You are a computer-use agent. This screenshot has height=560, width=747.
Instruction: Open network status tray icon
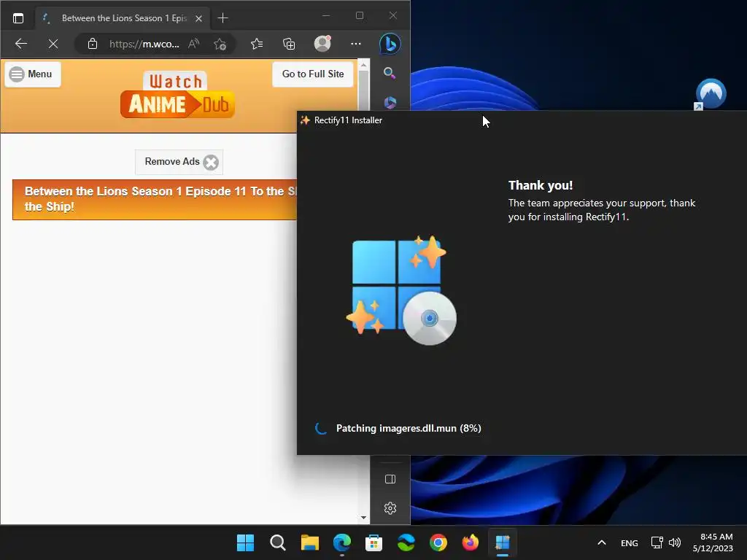click(x=657, y=542)
